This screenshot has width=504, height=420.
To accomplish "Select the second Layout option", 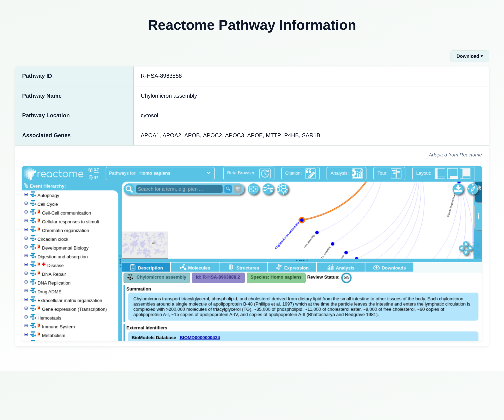I will point(452,173).
